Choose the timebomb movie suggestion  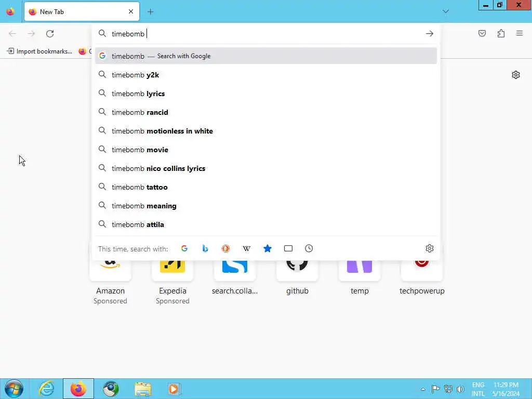pos(266,149)
